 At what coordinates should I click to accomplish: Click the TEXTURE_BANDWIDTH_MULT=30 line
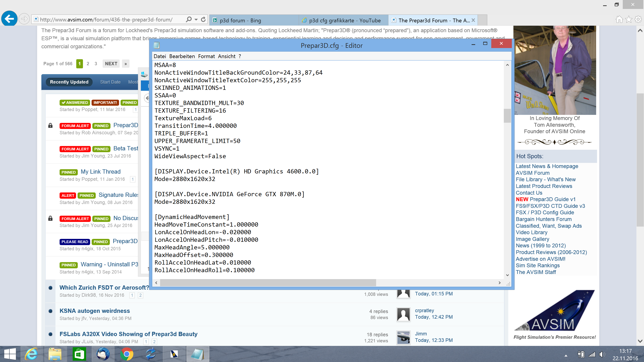pos(199,103)
